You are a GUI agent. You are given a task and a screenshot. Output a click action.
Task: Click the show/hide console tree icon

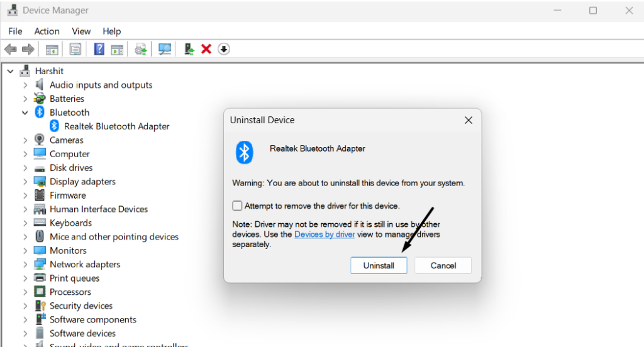coord(52,49)
